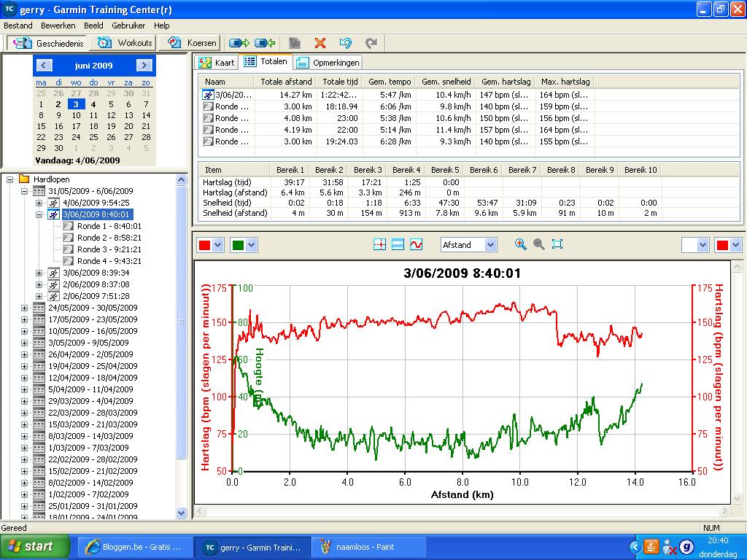Image resolution: width=747 pixels, height=560 pixels.
Task: Toggle the horizontal bands chart view
Action: click(398, 245)
